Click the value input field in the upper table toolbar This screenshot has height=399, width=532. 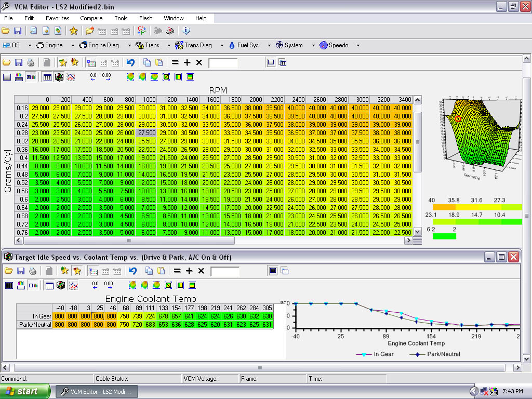223,63
